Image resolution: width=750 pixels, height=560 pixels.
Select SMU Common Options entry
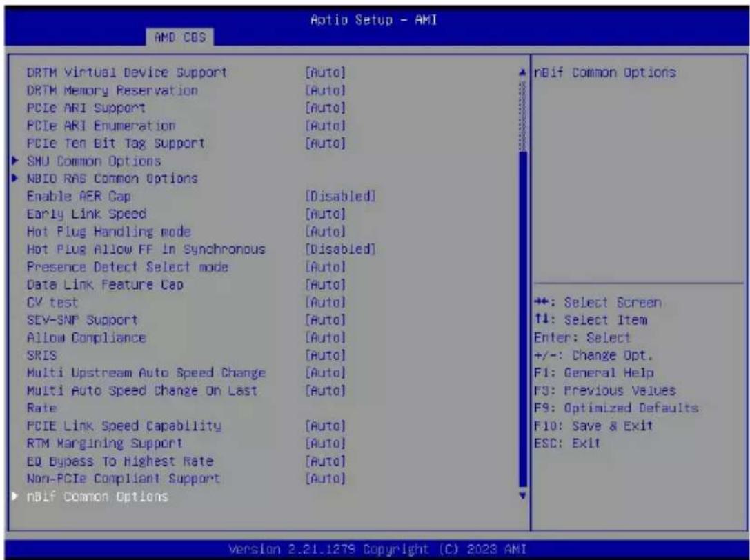(x=94, y=161)
